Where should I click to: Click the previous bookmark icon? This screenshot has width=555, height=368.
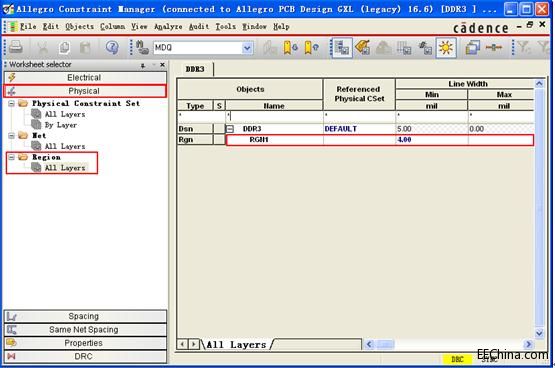point(311,47)
